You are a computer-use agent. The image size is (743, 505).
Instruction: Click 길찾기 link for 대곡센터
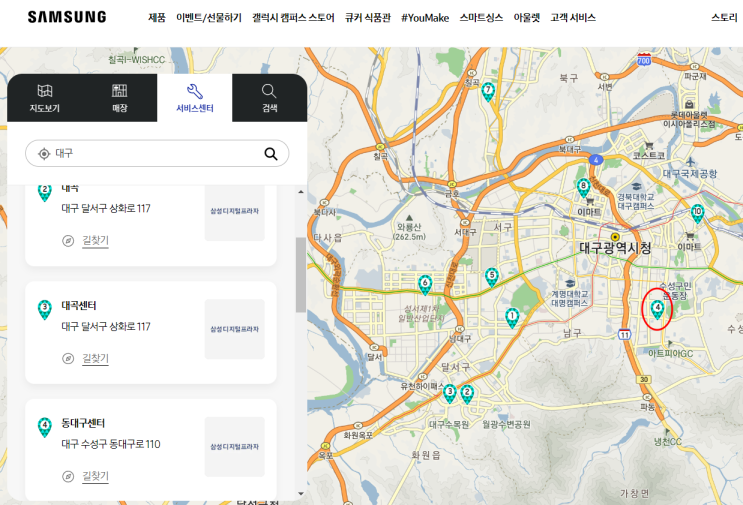click(95, 359)
